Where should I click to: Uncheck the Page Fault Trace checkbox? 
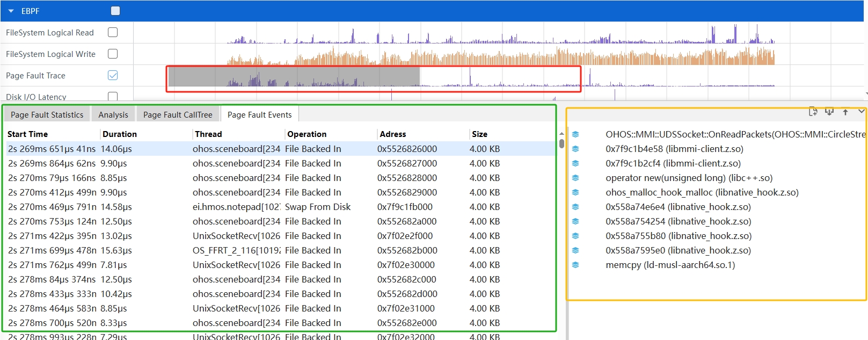[113, 75]
